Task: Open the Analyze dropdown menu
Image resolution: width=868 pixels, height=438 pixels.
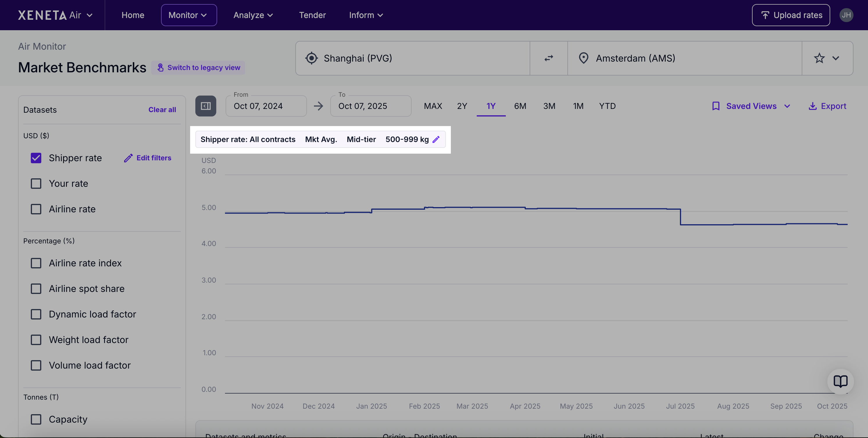Action: [x=253, y=15]
